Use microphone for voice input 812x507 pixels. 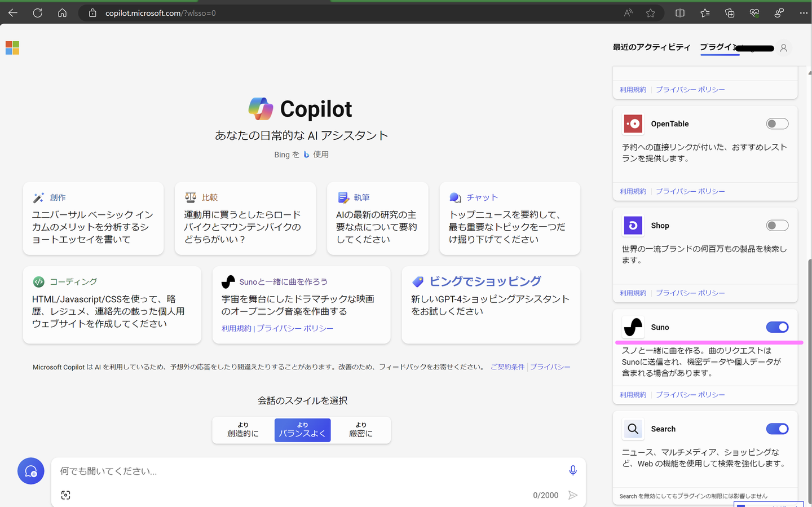573,471
